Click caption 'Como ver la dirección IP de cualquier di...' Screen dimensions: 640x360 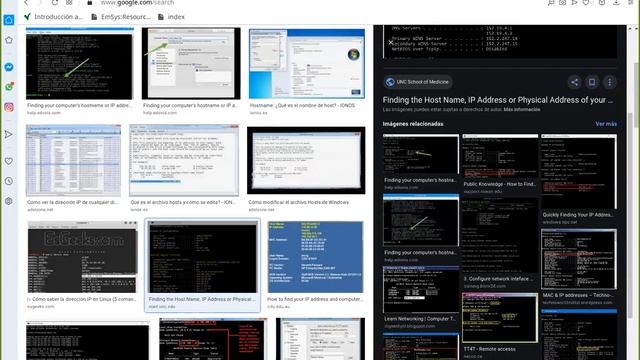[x=73, y=202]
